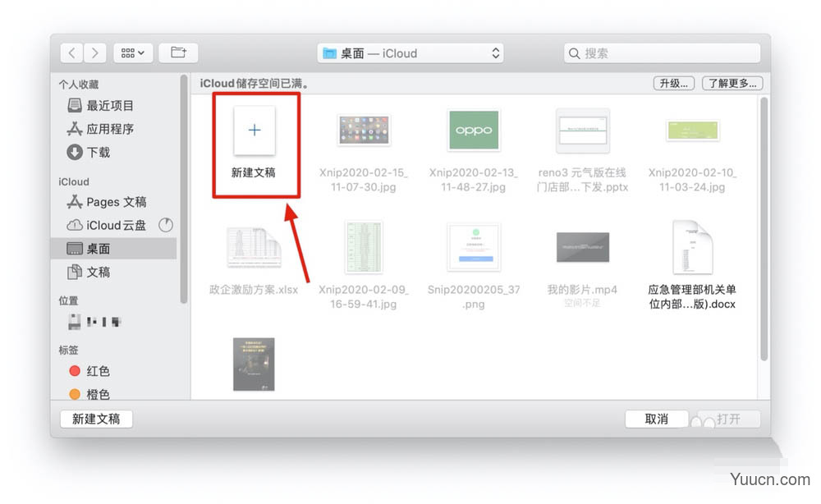Click the Pages 文稿 app icon
This screenshot has height=504, width=821.
(x=75, y=202)
